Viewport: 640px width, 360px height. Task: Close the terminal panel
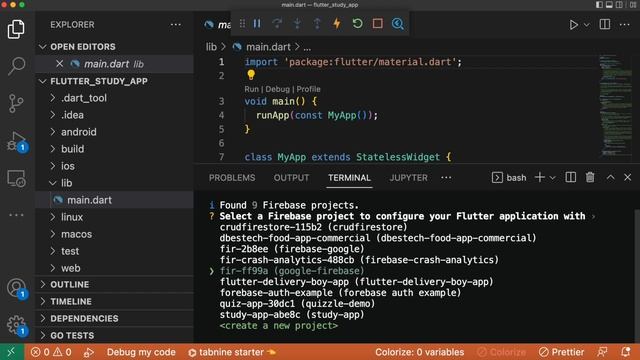(x=628, y=177)
